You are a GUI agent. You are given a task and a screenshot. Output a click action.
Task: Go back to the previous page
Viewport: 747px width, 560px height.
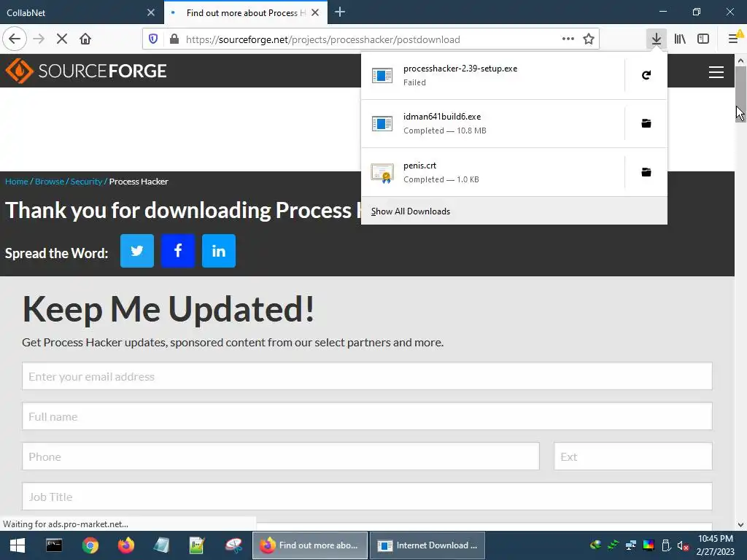15,39
